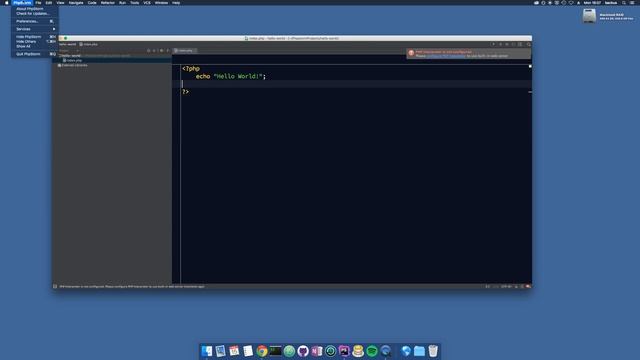Screen dimensions: 640x360
Task: Click red error icon in PHP notification
Action: point(411,53)
